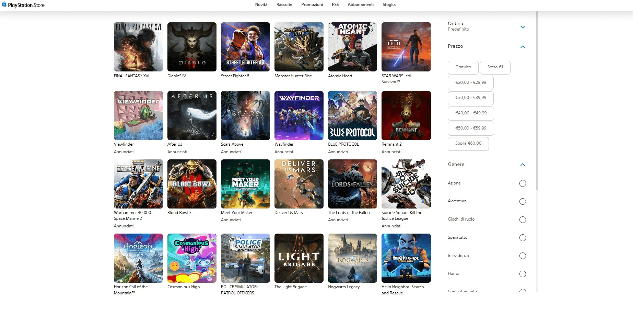
Task: Click the filter sidebar vertical scrollbar
Action: point(537,101)
